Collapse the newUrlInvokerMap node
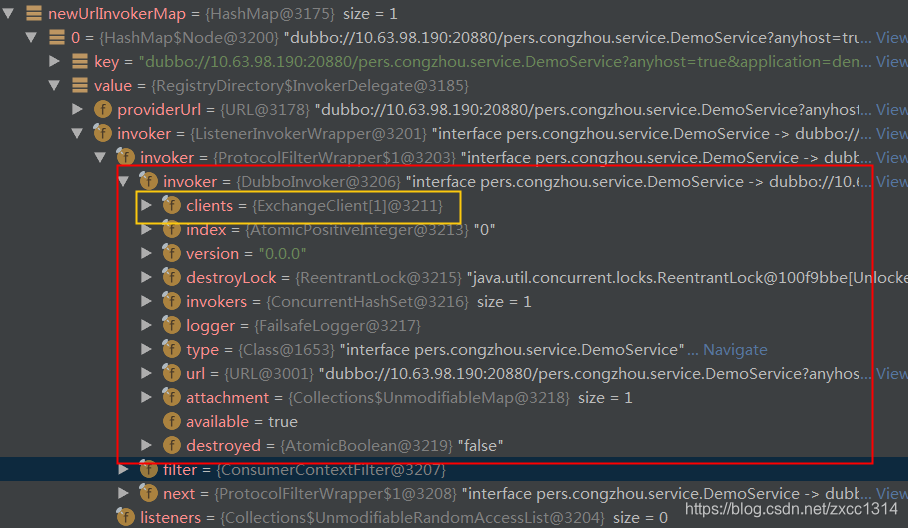This screenshot has height=528, width=908. (x=8, y=13)
